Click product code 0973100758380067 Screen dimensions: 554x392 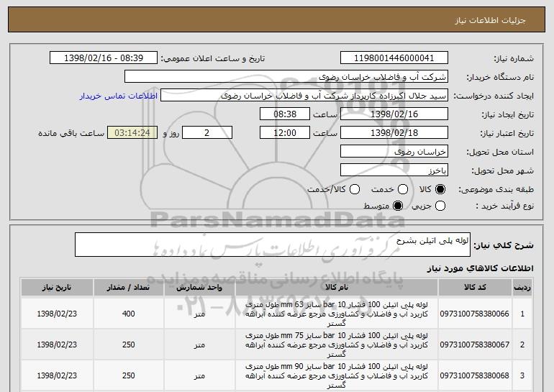click(475, 345)
